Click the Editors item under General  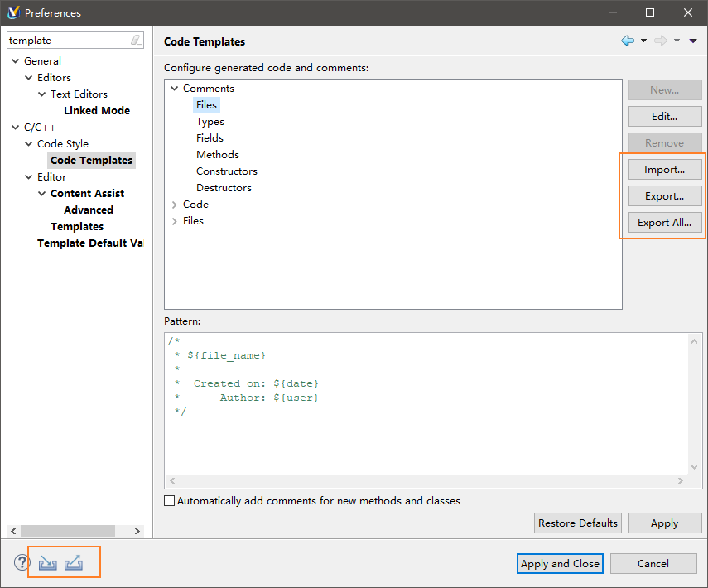pos(54,78)
